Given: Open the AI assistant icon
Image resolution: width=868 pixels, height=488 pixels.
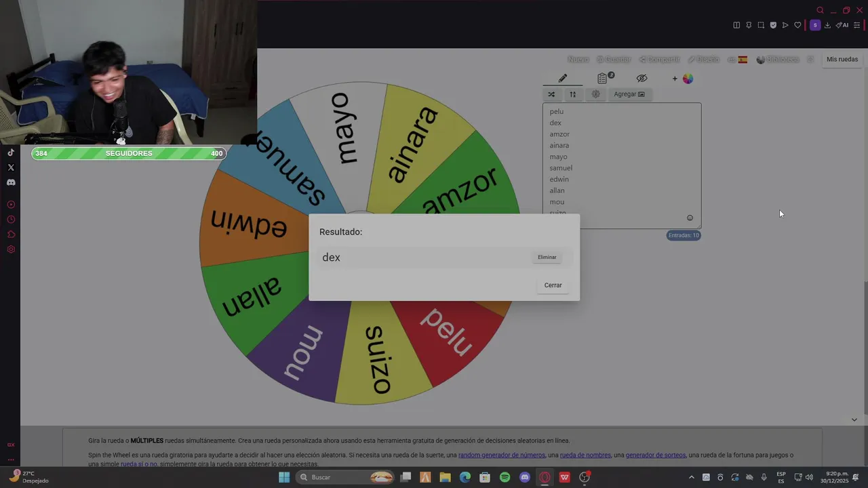Looking at the screenshot, I should [x=842, y=25].
